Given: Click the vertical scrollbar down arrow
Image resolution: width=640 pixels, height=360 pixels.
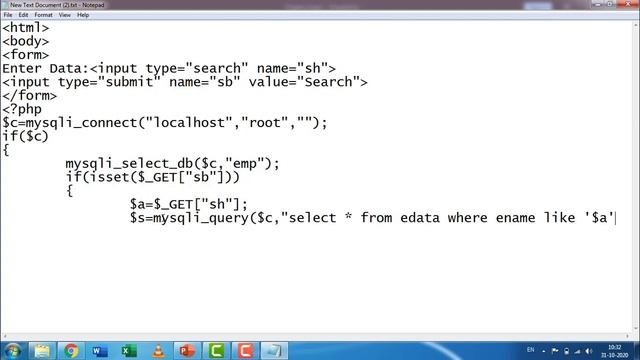Looking at the screenshot, I should pyautogui.click(x=636, y=329).
